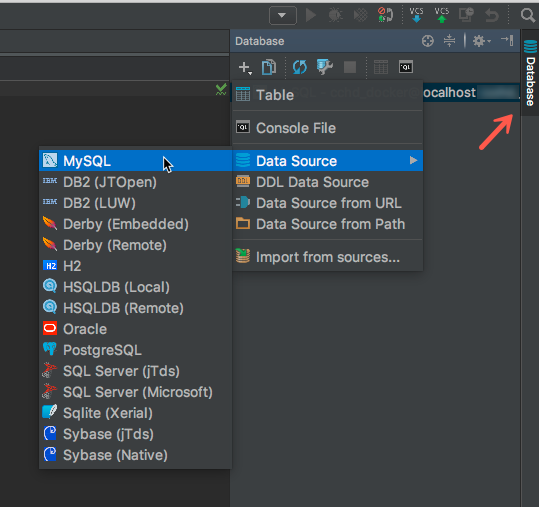Click VCS Commit green arrow
This screenshot has height=507, width=539.
442,15
